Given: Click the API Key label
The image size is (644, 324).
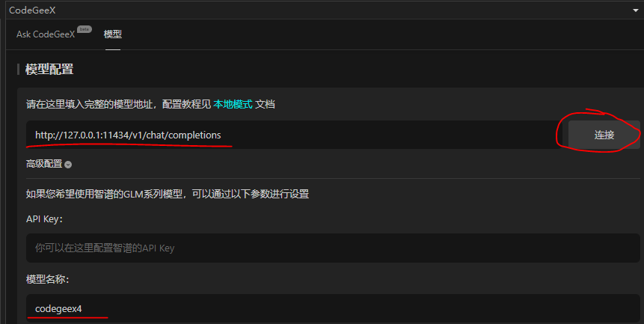Looking at the screenshot, I should coord(44,219).
